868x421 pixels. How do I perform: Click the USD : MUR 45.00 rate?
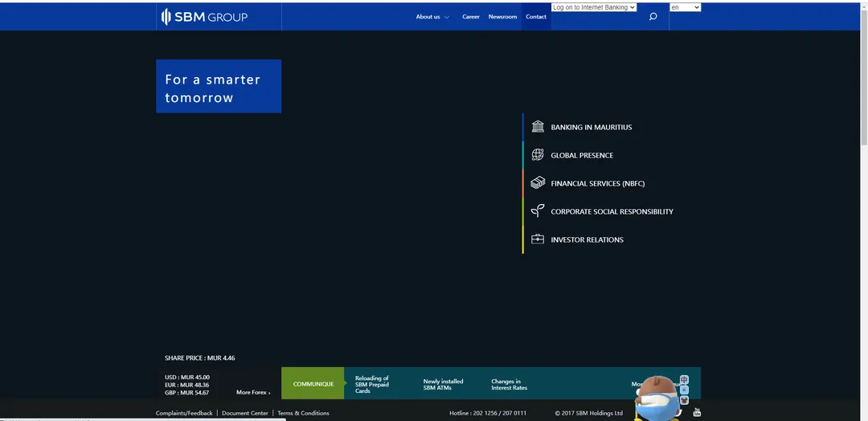[187, 378]
